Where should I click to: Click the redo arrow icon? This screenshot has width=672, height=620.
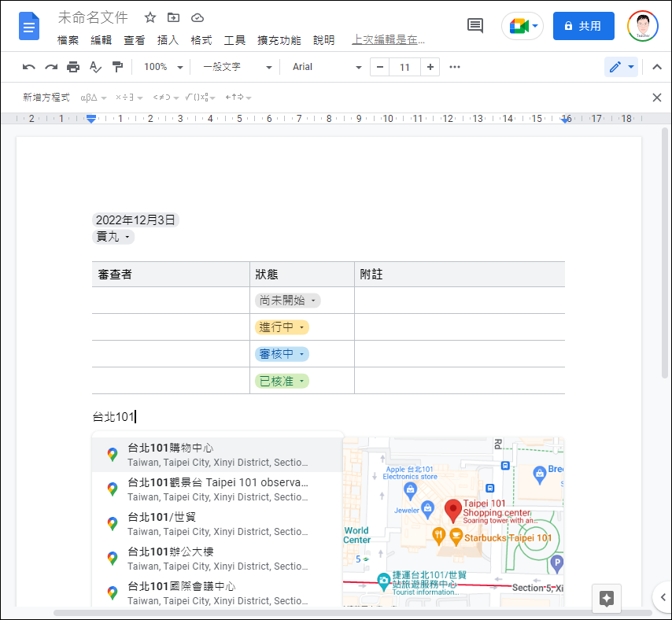click(x=51, y=67)
